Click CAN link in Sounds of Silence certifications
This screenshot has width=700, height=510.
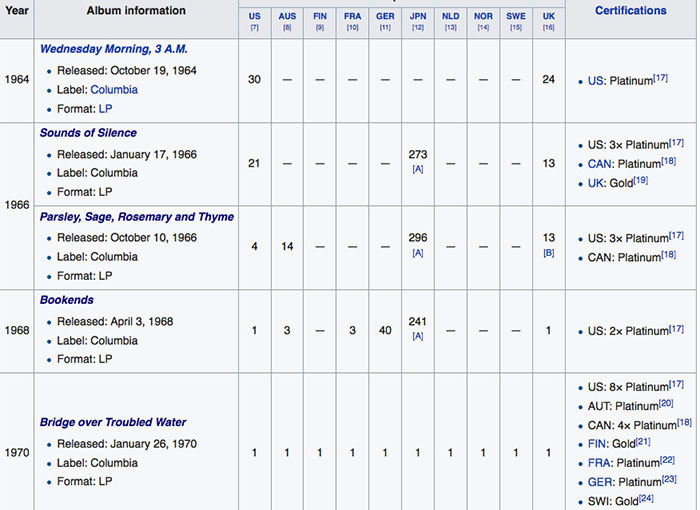600,164
